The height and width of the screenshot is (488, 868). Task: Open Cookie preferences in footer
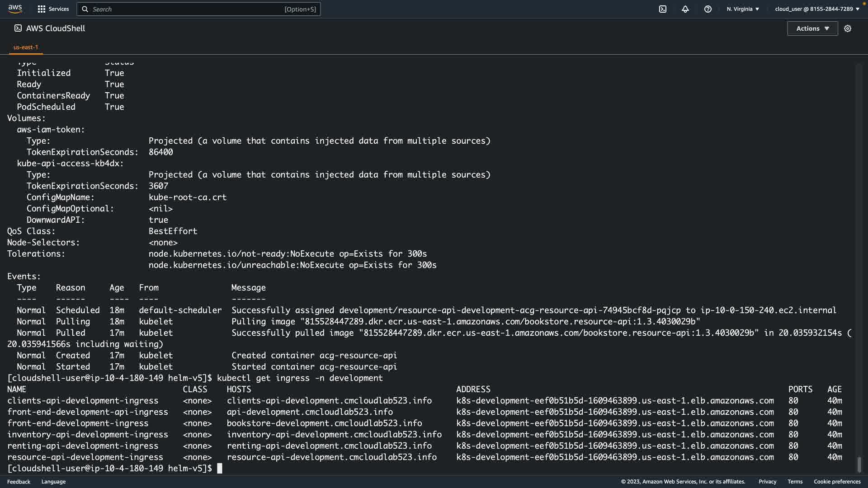(x=837, y=482)
